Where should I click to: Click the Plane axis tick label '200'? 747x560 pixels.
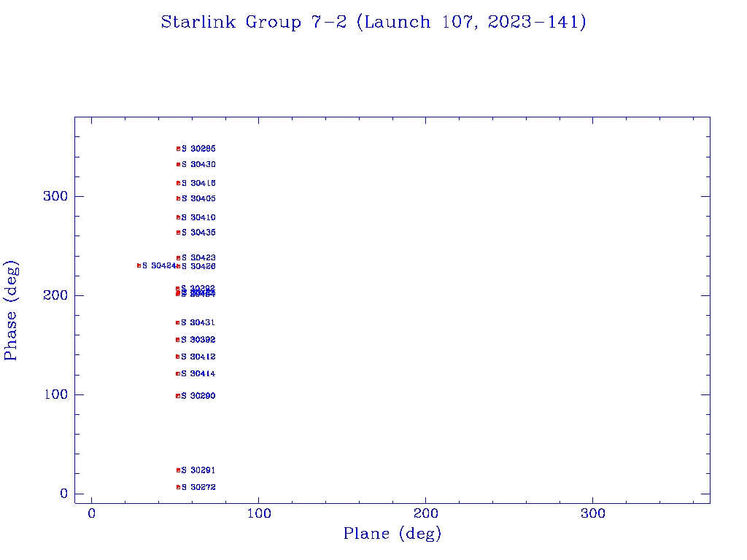(x=425, y=513)
